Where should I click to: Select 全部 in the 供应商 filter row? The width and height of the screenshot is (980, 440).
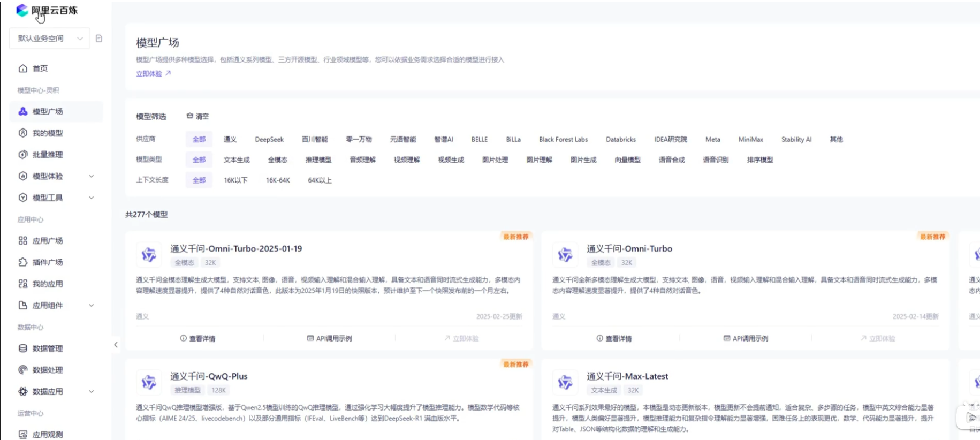click(x=199, y=139)
